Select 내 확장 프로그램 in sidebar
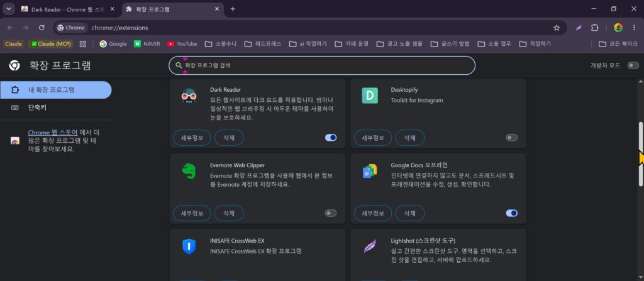 55,89
